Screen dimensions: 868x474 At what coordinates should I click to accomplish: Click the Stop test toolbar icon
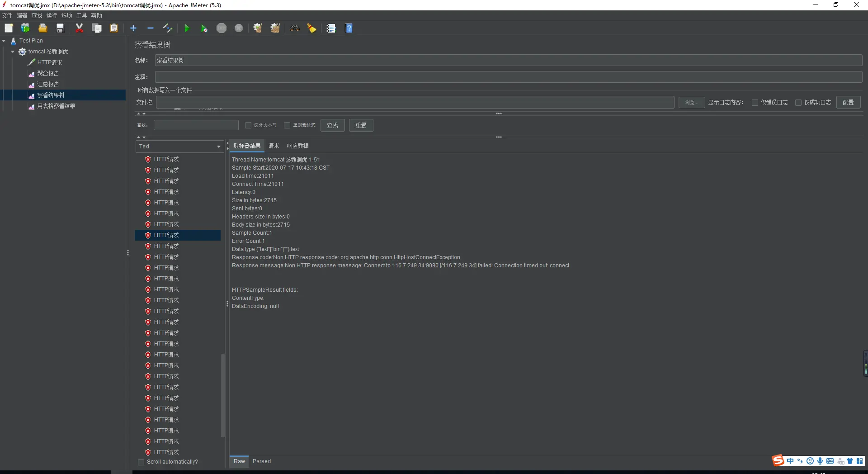click(222, 28)
